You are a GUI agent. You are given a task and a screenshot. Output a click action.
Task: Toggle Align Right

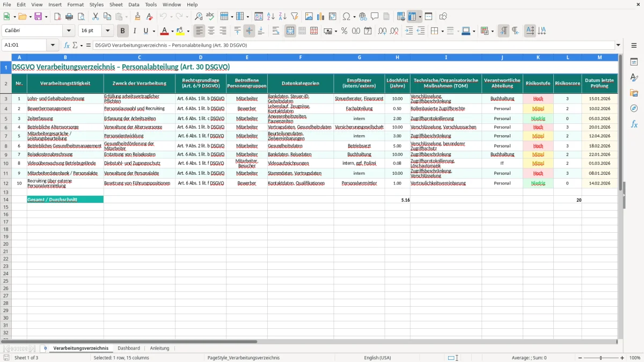(x=223, y=31)
